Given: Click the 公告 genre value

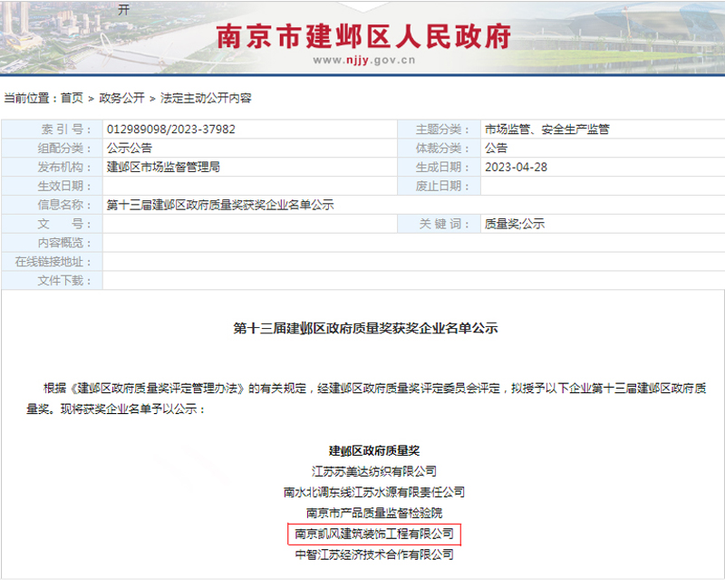Looking at the screenshot, I should tap(496, 148).
